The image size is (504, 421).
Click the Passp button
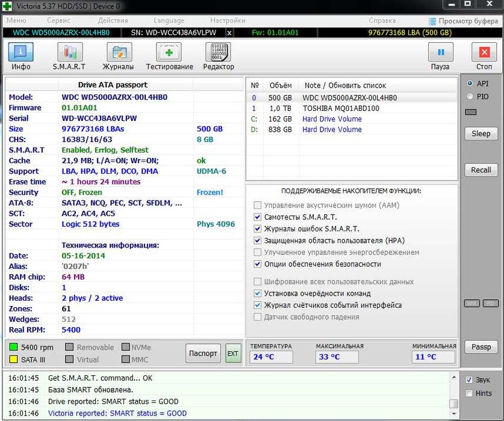[481, 347]
